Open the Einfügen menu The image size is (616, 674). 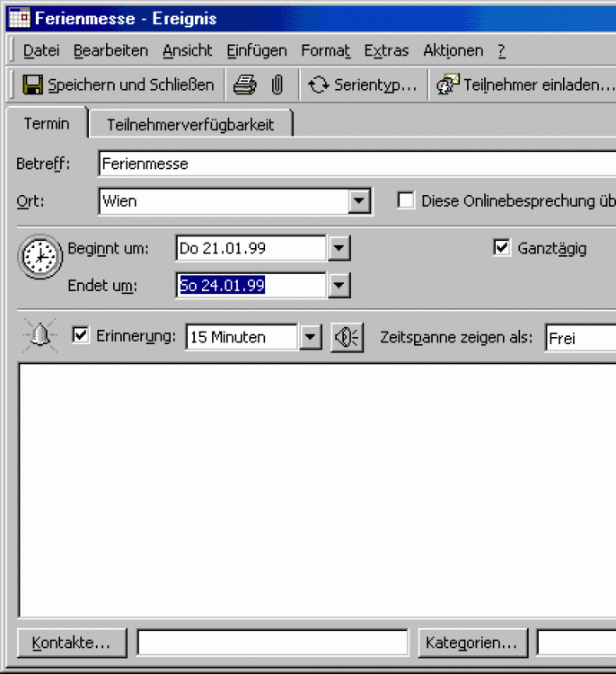pyautogui.click(x=257, y=50)
